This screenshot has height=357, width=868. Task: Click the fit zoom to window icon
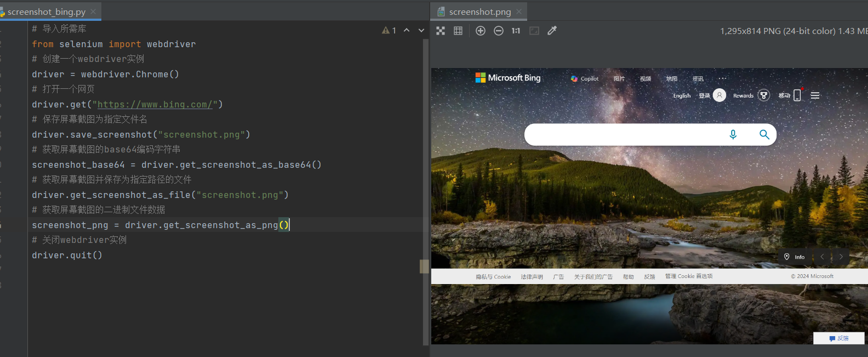tap(534, 31)
